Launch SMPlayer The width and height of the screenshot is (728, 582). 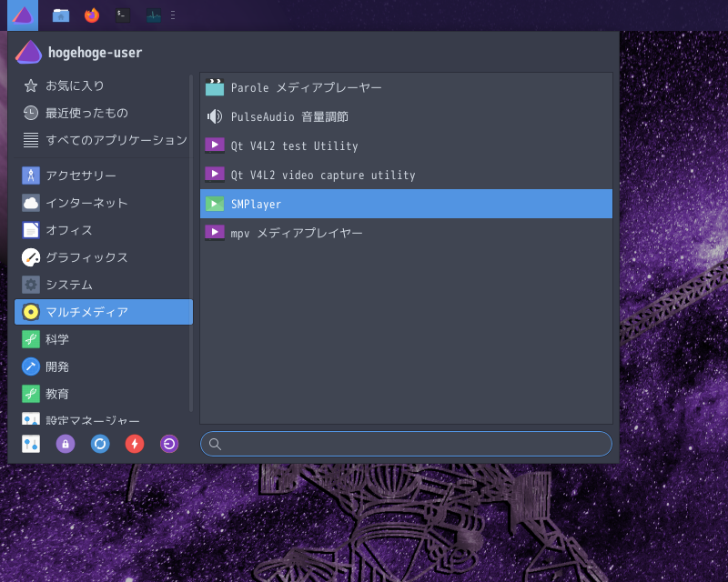(x=406, y=204)
